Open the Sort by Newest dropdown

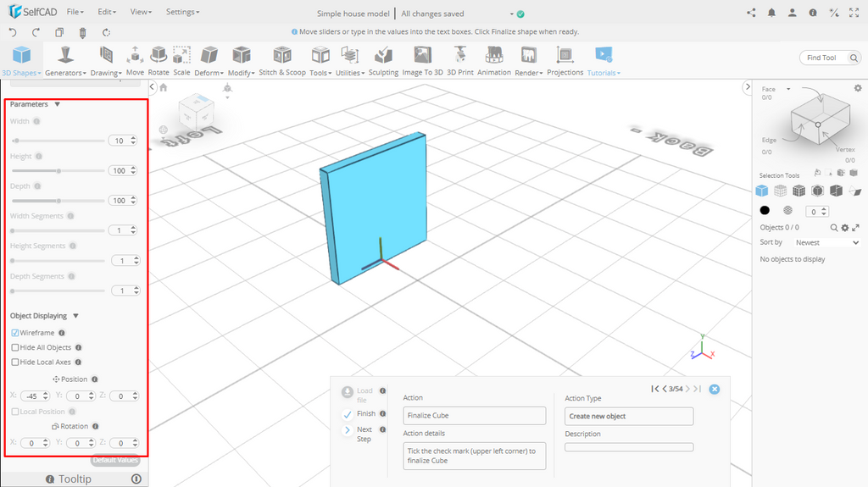pyautogui.click(x=826, y=242)
